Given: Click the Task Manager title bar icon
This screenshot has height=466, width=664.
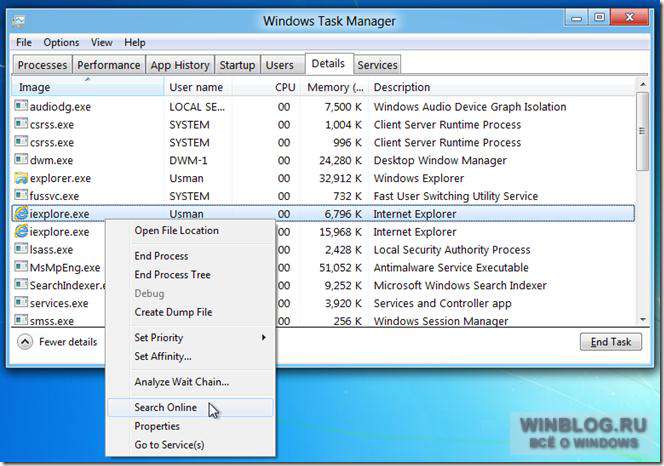Looking at the screenshot, I should click(19, 21).
